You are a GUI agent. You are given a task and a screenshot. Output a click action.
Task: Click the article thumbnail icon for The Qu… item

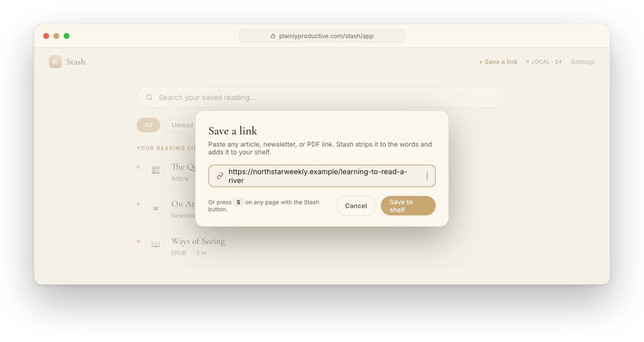(x=156, y=170)
